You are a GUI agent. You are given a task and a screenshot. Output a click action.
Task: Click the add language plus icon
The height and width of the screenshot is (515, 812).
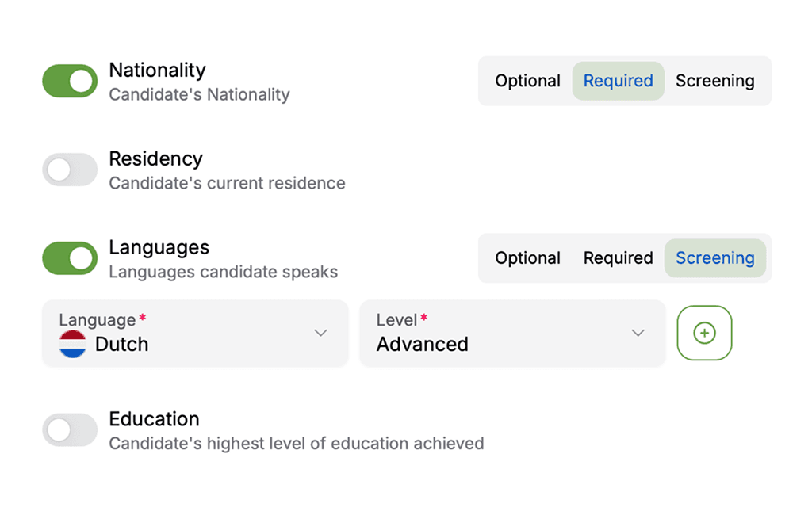704,333
